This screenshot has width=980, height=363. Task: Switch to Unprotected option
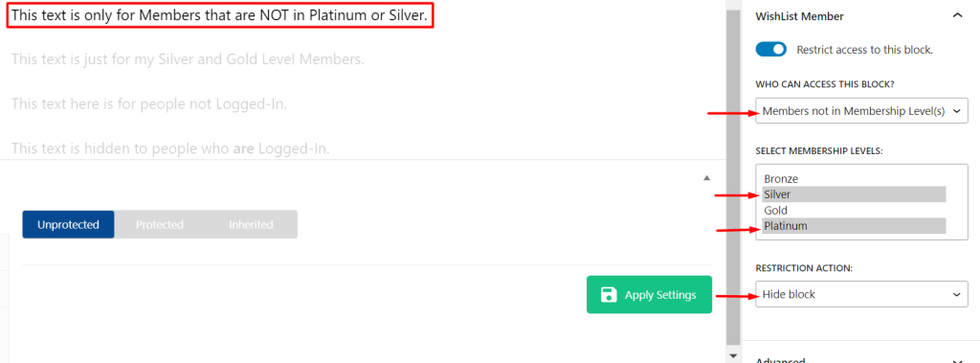pos(68,225)
